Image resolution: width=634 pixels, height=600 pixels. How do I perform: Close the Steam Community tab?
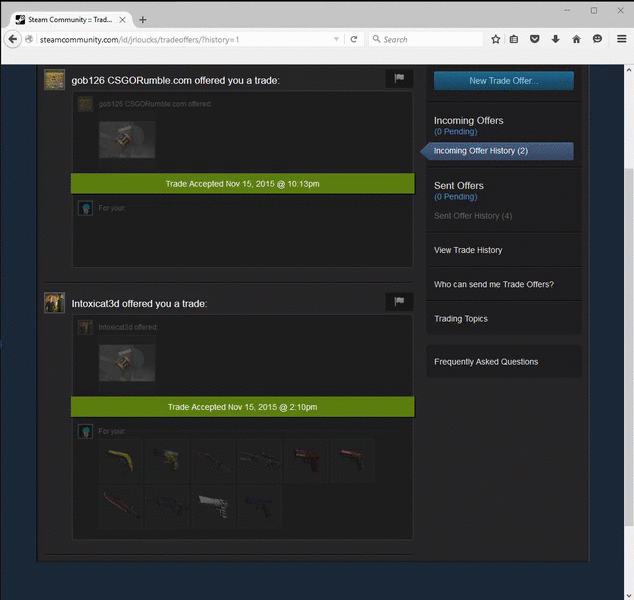point(123,19)
